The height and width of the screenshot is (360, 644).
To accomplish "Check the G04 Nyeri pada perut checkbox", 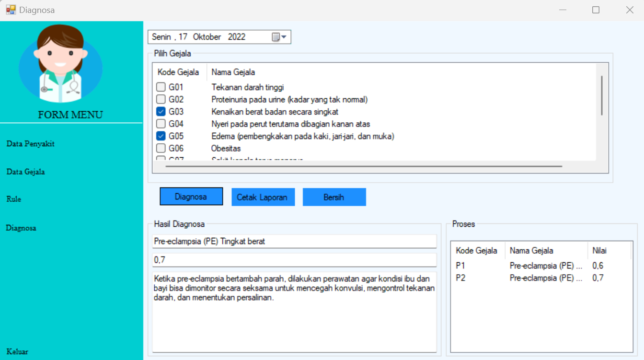I will pos(161,124).
